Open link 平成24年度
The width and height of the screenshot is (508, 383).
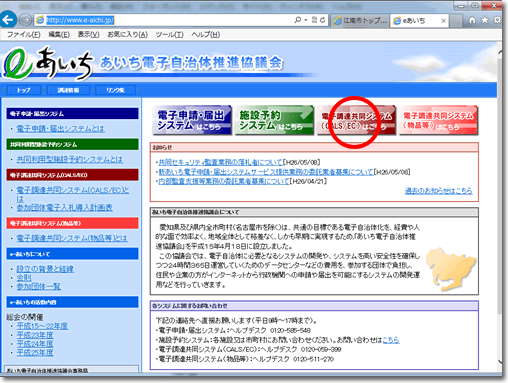coord(35,344)
